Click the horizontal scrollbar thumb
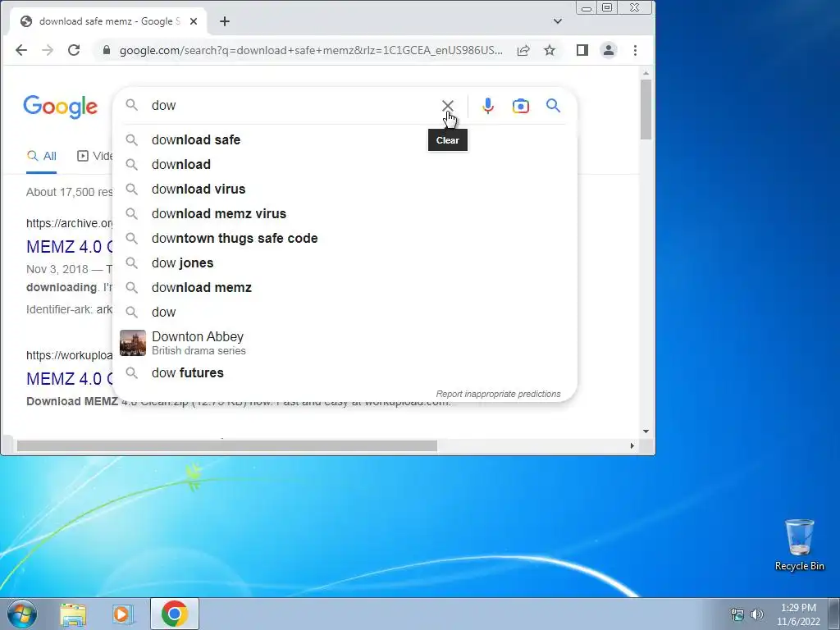Screen dimensions: 840x630 [x=226, y=445]
